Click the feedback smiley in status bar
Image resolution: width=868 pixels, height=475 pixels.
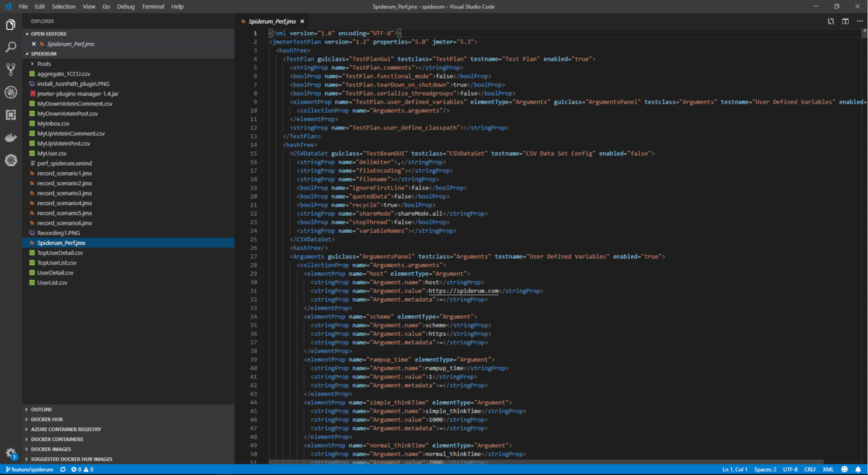click(x=844, y=470)
